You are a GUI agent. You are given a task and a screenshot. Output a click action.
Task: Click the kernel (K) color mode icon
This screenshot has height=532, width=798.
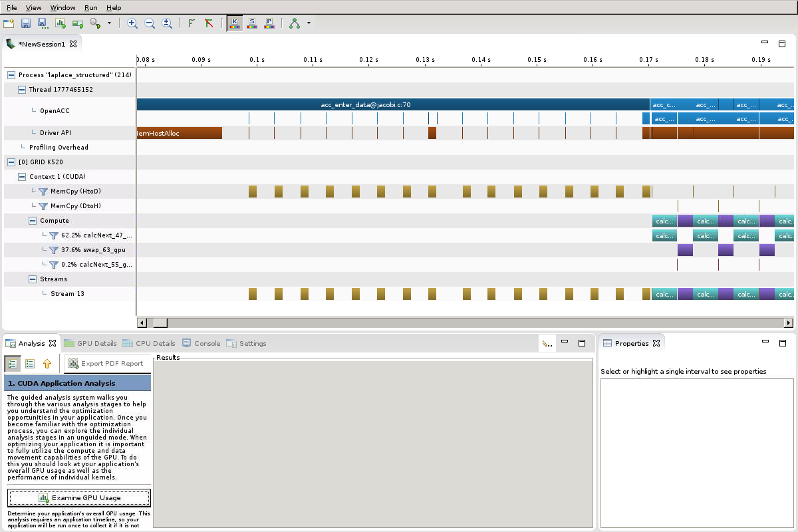pos(234,23)
